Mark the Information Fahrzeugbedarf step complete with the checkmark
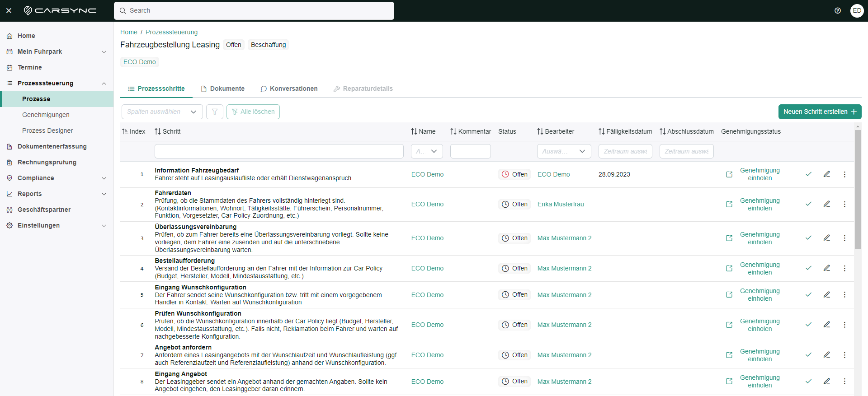The image size is (868, 396). [808, 174]
